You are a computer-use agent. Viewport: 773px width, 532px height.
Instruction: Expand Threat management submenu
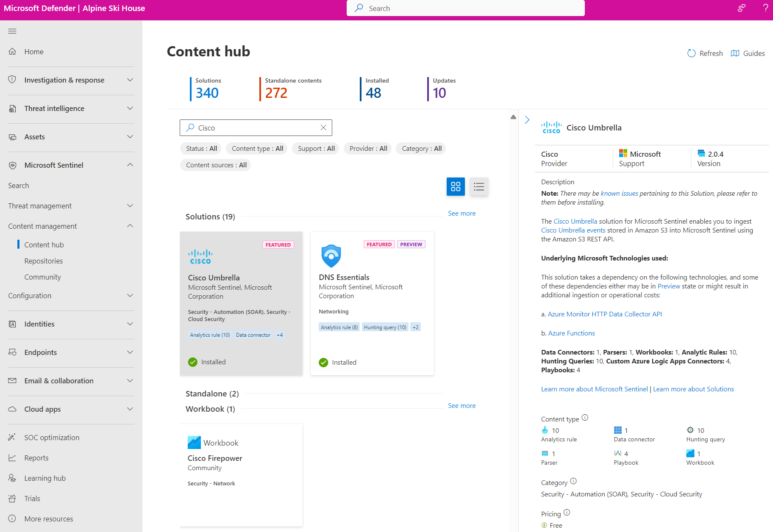click(x=130, y=206)
